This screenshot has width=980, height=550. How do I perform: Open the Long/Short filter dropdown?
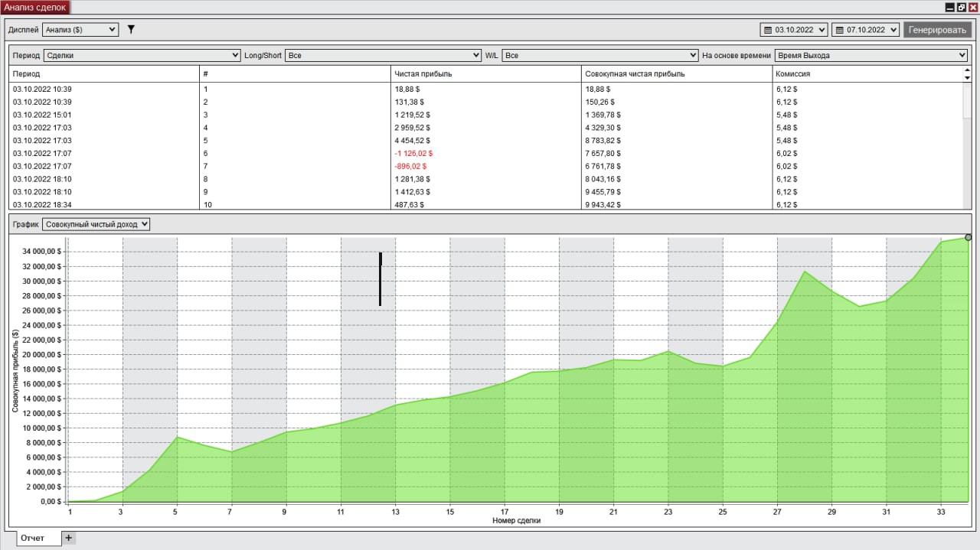point(383,55)
